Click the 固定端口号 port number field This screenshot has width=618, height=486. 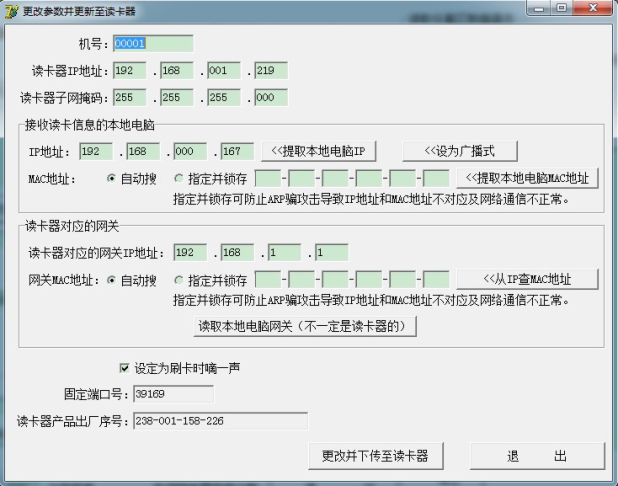[173, 394]
